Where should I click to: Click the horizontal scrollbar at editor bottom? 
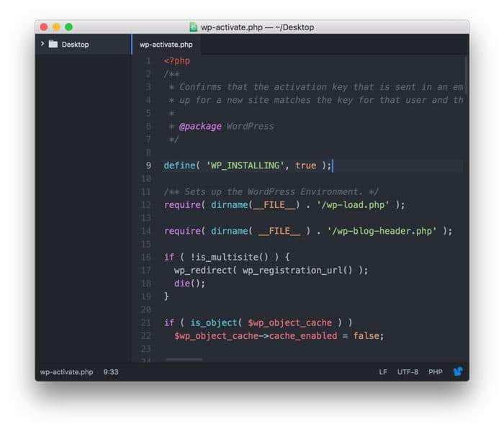coord(184,360)
